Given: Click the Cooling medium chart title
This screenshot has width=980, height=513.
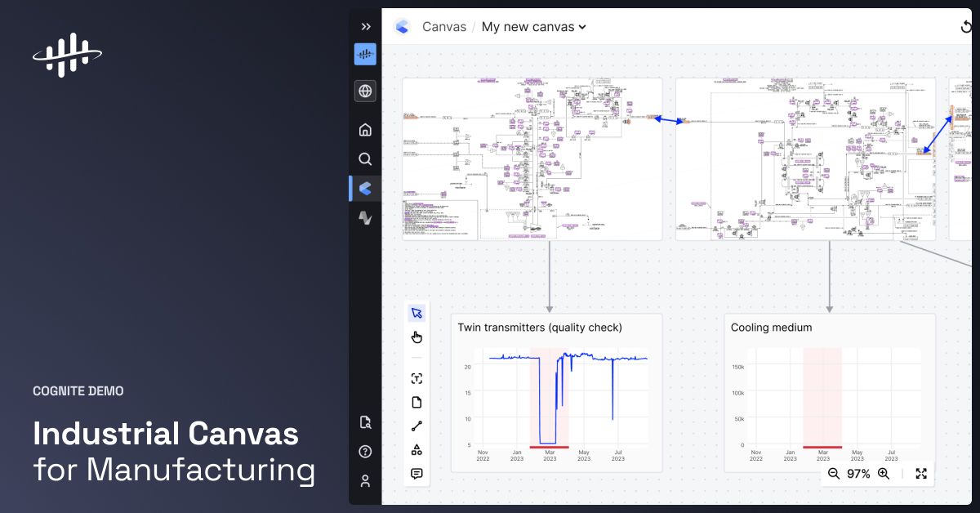Looking at the screenshot, I should (x=771, y=328).
